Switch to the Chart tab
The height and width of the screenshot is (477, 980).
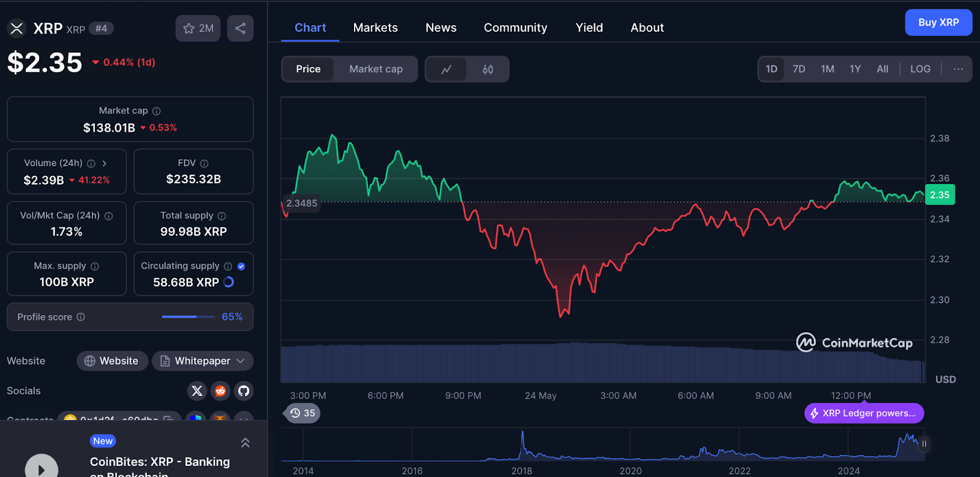pos(310,28)
